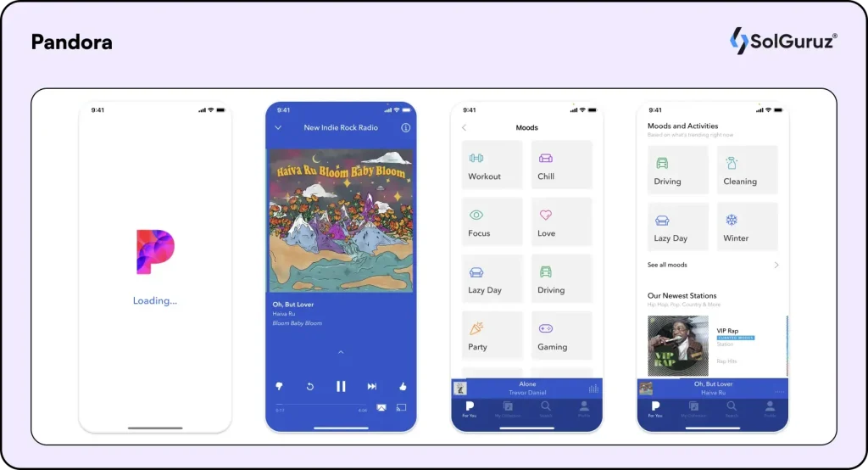Open the Haiva Ru album artwork
868x470 pixels.
341,220
